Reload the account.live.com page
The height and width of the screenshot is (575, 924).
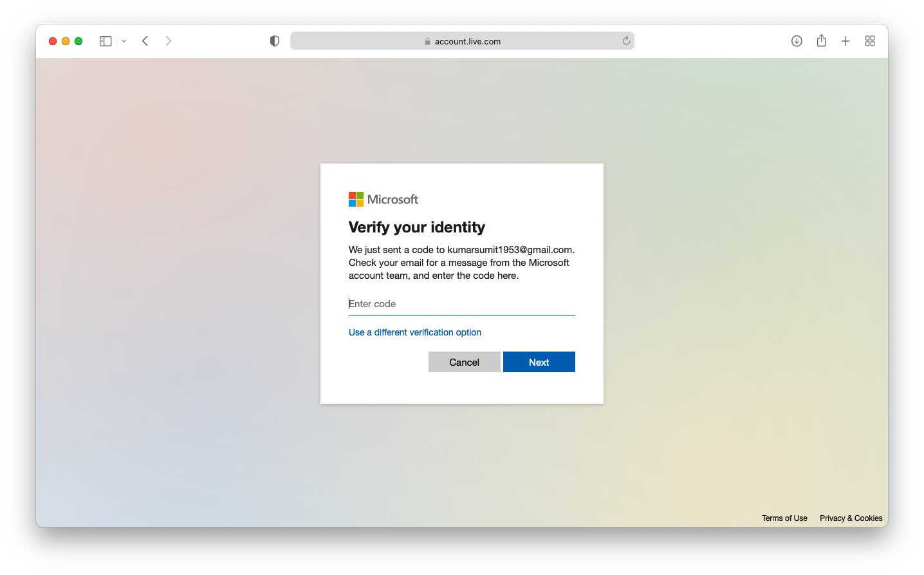[x=625, y=41]
